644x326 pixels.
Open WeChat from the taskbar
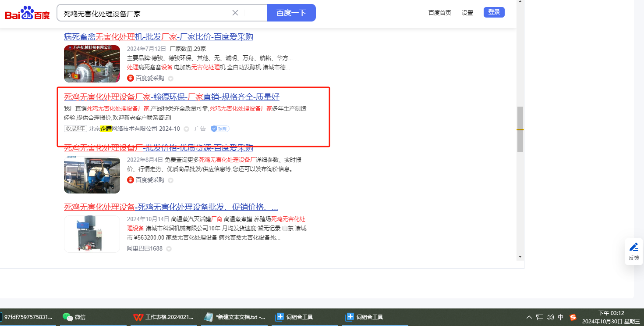click(x=74, y=317)
